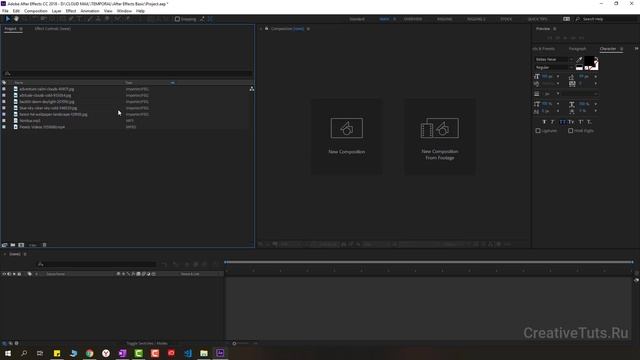Switch to the Paragraph tab
This screenshot has height=360, width=640.
pyautogui.click(x=577, y=49)
